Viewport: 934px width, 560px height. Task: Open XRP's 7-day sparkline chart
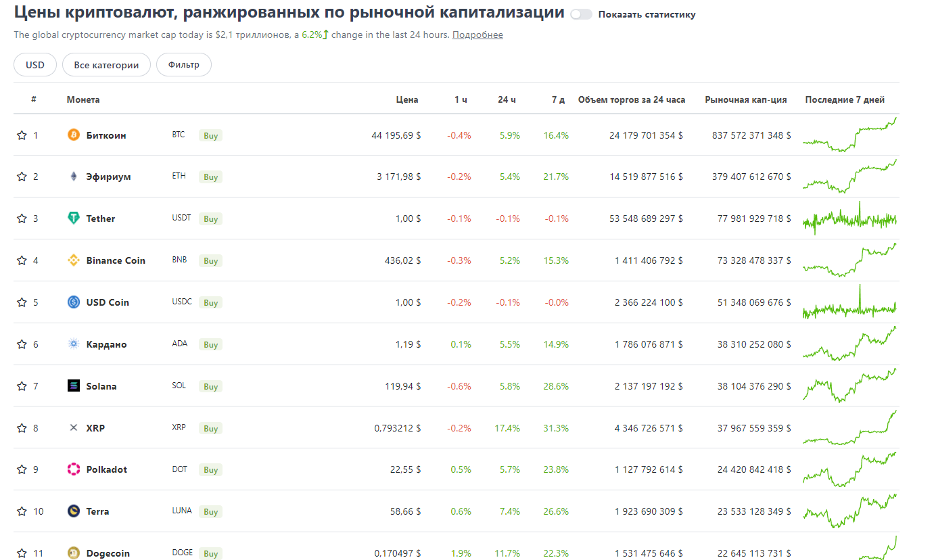click(850, 427)
